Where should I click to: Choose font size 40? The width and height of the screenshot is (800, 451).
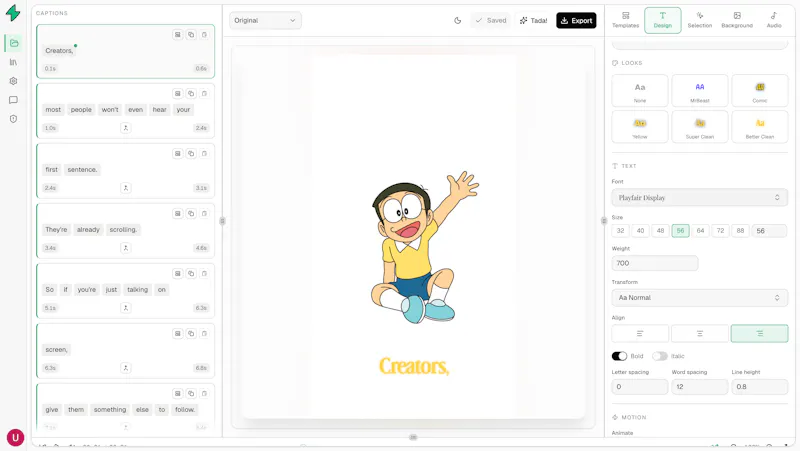(640, 231)
